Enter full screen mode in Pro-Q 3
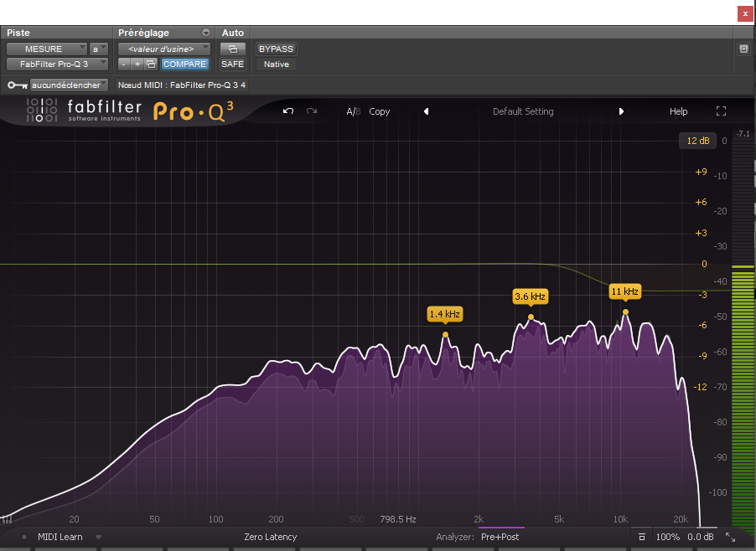The height and width of the screenshot is (551, 756). 721,111
